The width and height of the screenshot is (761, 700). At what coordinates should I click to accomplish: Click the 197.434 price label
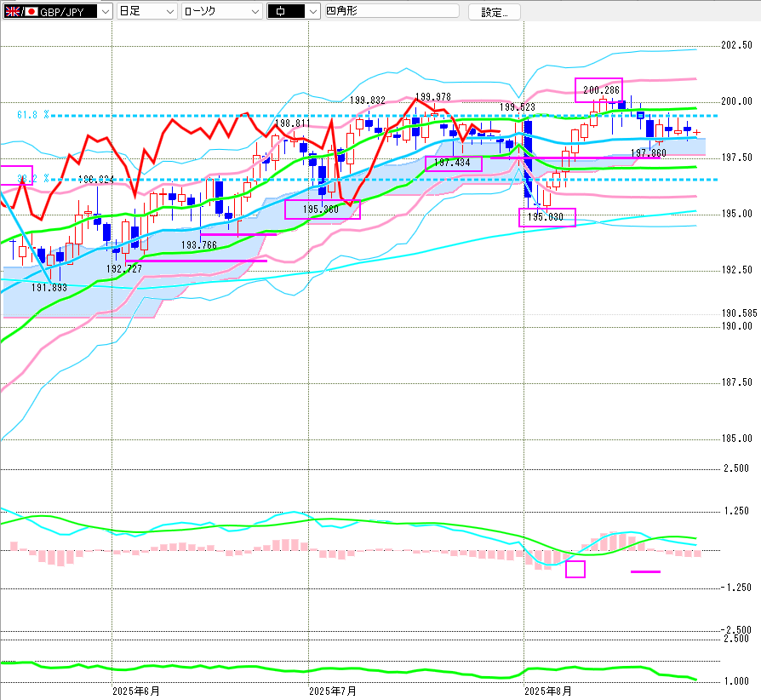pyautogui.click(x=452, y=163)
